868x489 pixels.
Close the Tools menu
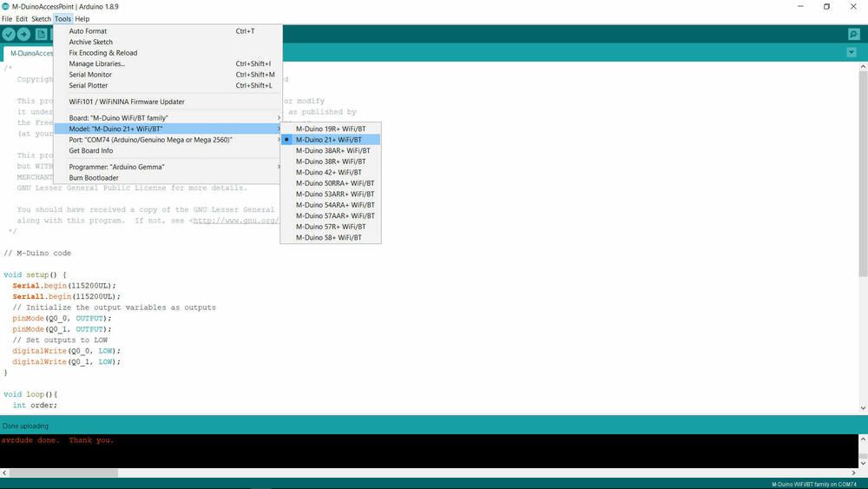(62, 19)
